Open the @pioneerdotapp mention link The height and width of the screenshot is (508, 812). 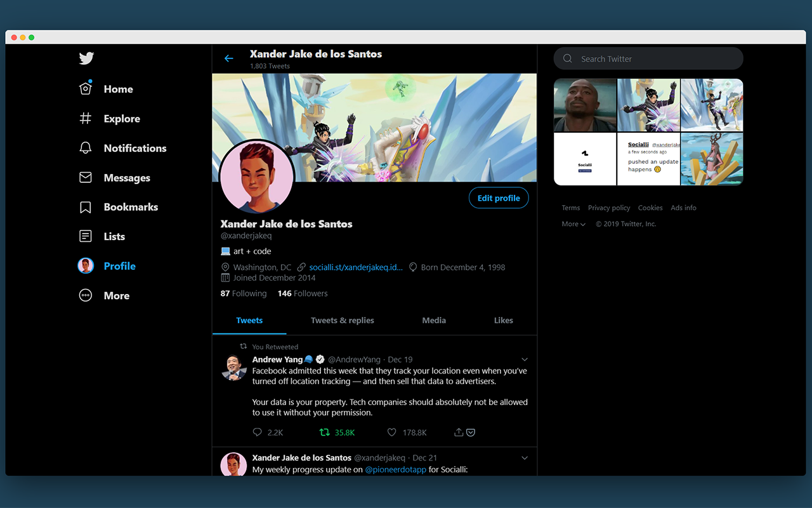point(396,469)
